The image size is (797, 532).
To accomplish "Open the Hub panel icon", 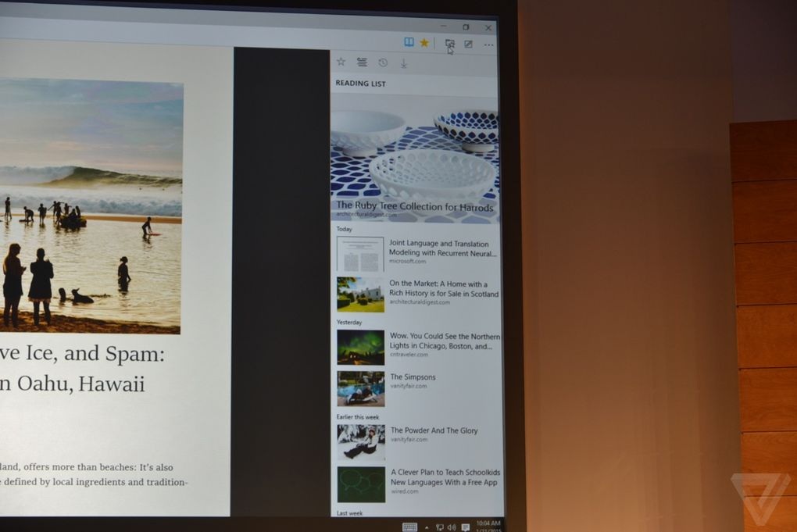I will coord(449,45).
